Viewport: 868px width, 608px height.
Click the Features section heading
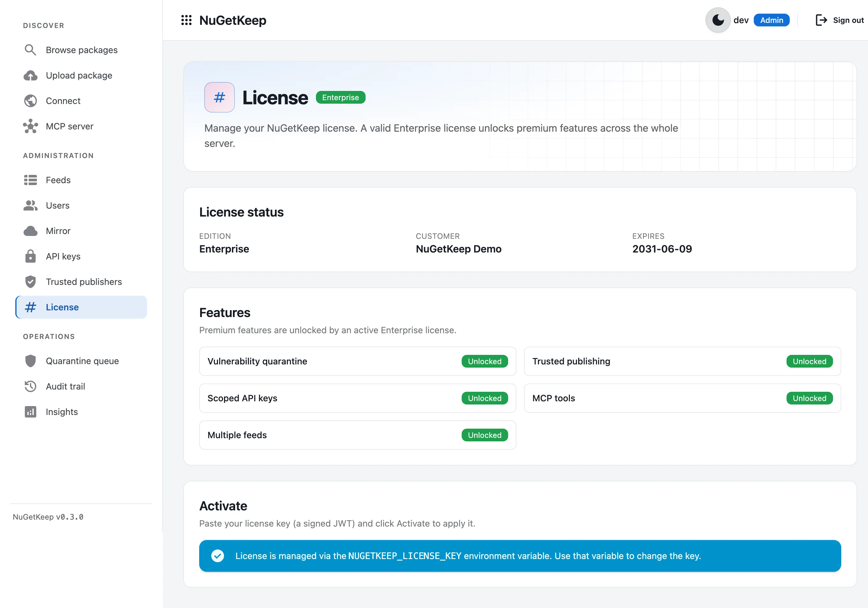[225, 313]
